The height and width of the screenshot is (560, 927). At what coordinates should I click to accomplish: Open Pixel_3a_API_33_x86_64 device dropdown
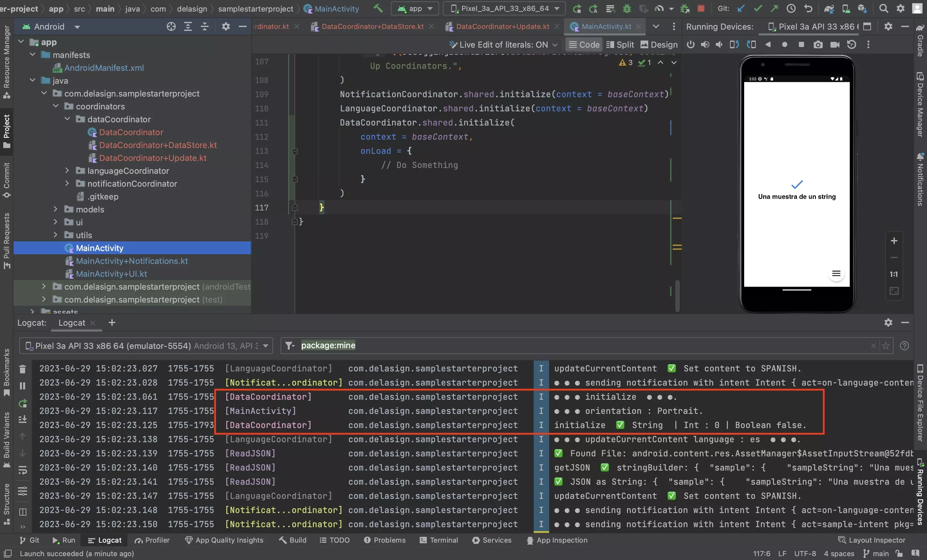pos(504,8)
